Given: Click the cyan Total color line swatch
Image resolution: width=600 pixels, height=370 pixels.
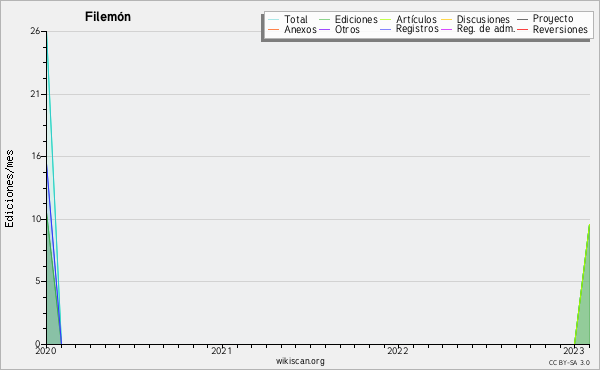Looking at the screenshot, I should coord(274,20).
